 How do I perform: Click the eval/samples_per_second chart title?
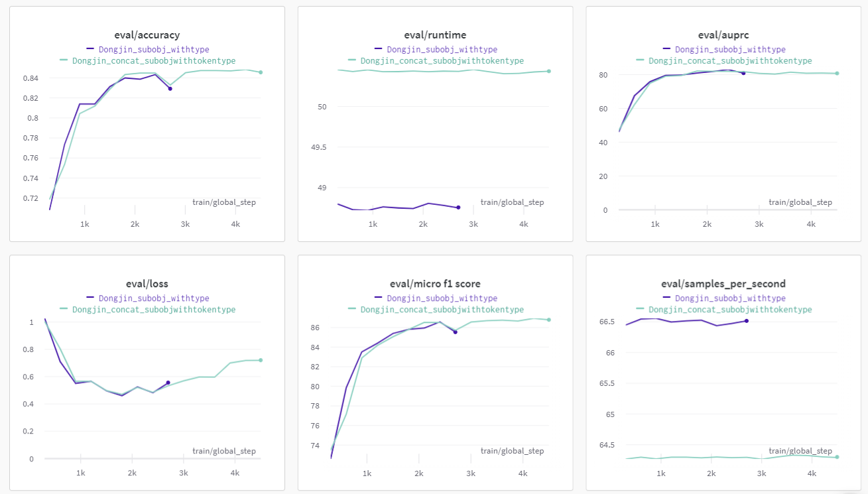pyautogui.click(x=723, y=284)
